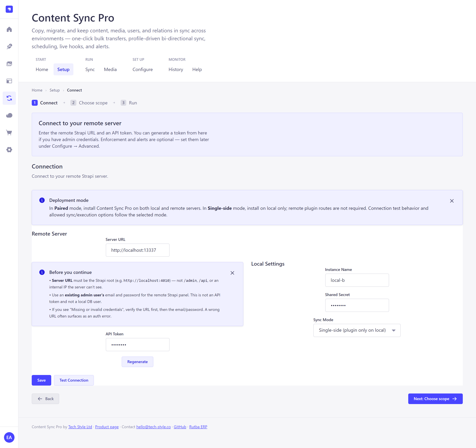Expand the Sync Mode dropdown
Image resolution: width=476 pixels, height=448 pixels.
357,330
